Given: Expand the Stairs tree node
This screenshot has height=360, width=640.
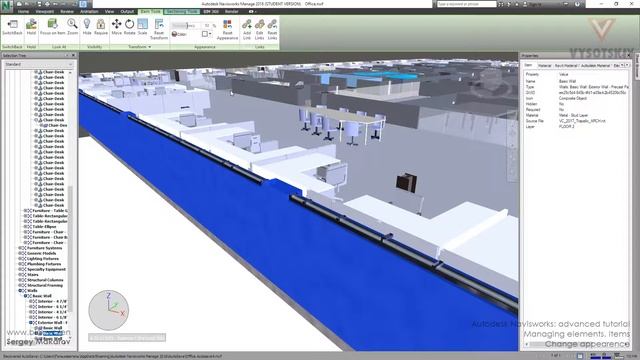Looking at the screenshot, I should coord(20,275).
